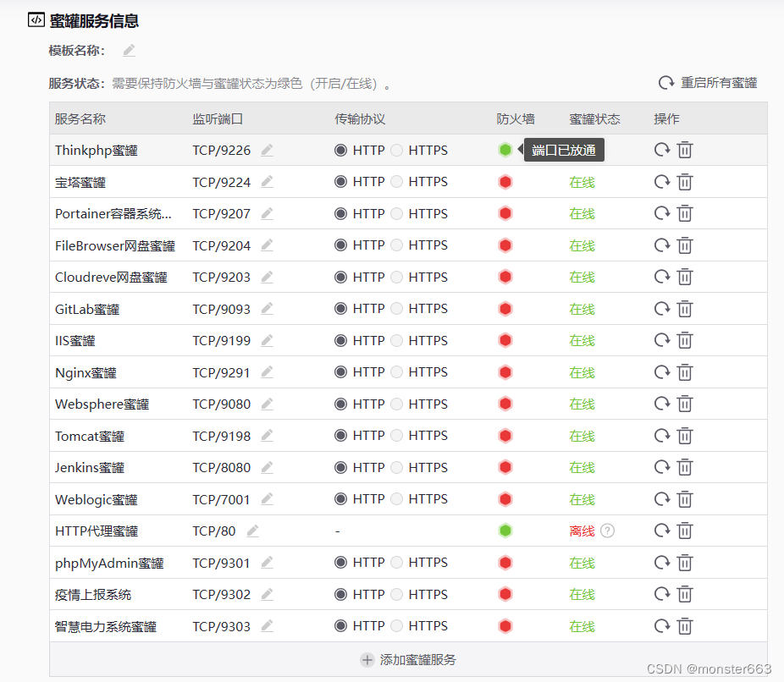This screenshot has width=784, height=682.
Task: Click the 在线 status of Weblogic蜜罐
Action: (582, 499)
